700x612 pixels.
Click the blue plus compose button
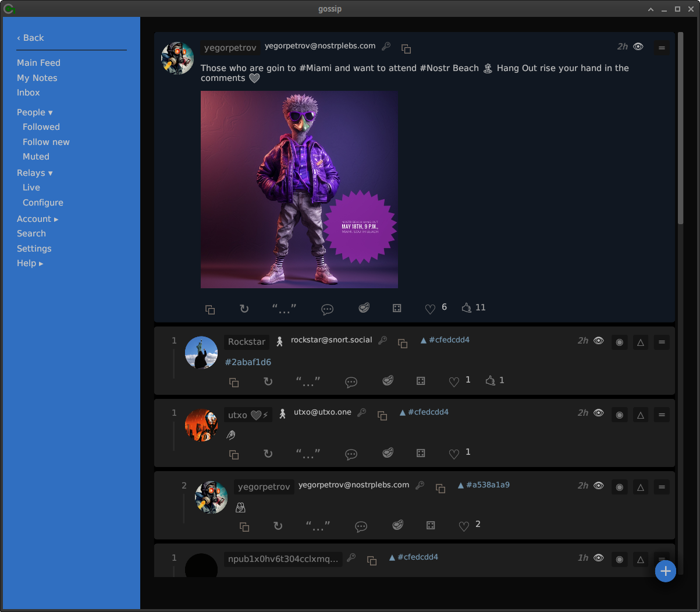[665, 571]
